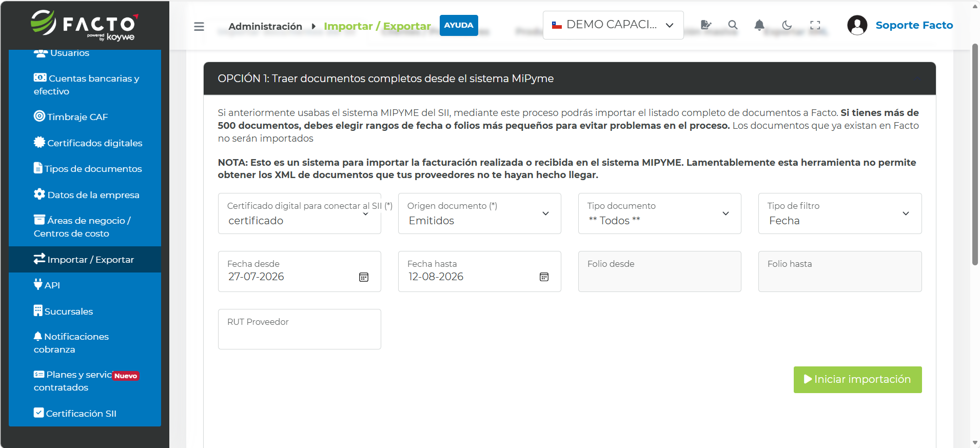This screenshot has height=448, width=980.
Task: Select Importar / Exportar sidebar item
Action: tap(85, 259)
